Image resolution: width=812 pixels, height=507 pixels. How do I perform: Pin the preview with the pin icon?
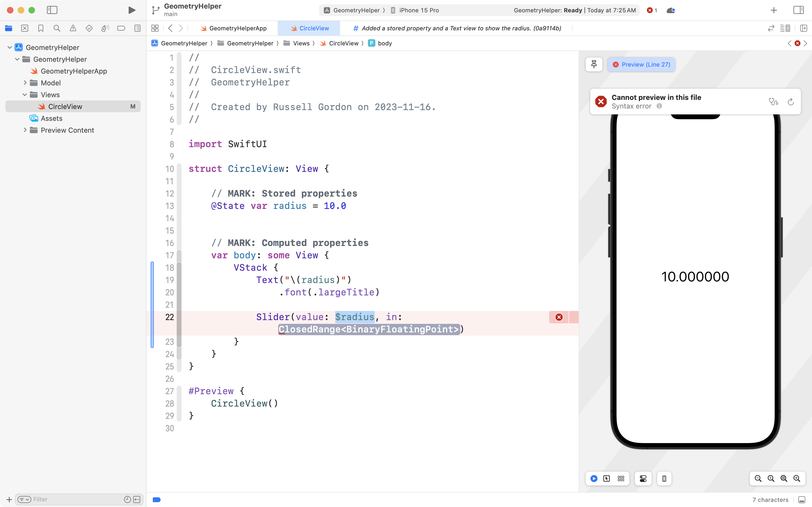tap(594, 64)
